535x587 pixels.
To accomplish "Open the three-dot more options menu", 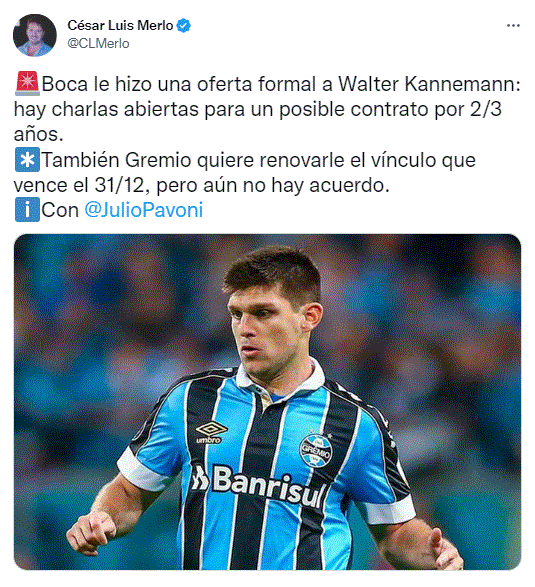I will pos(513,25).
